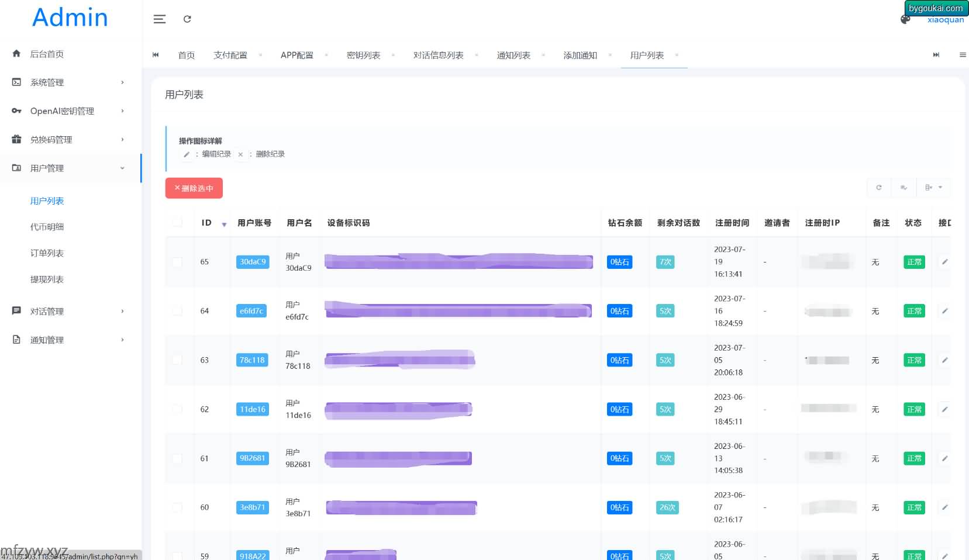Open the 支付配置 tab
969x560 pixels.
[230, 56]
